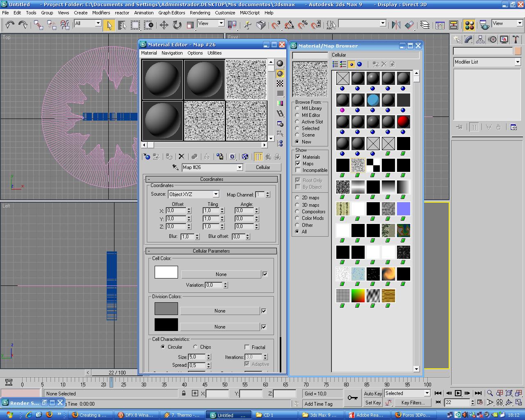Click the Redo arrow in main toolbar
Screen dimensions: 525x420
tap(23, 25)
